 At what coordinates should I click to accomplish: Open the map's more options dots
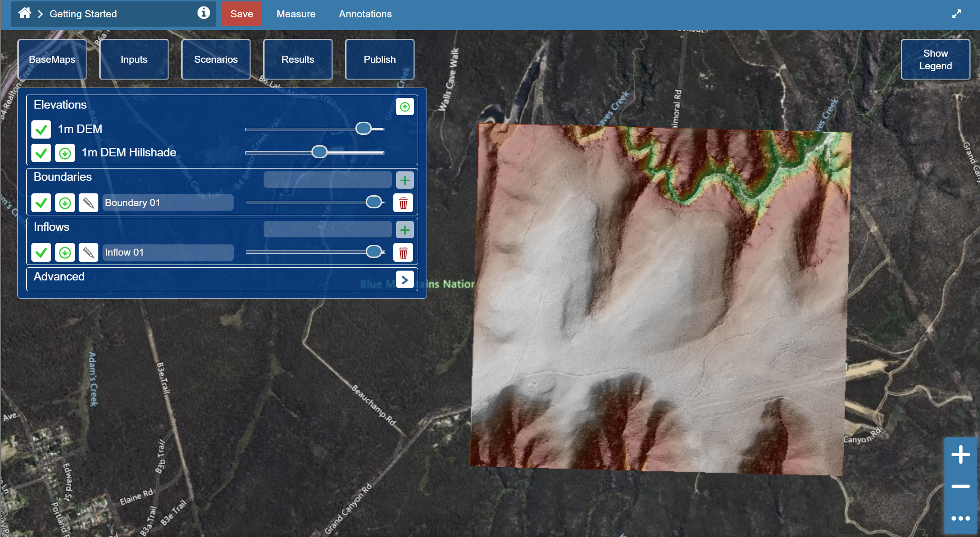pos(960,518)
